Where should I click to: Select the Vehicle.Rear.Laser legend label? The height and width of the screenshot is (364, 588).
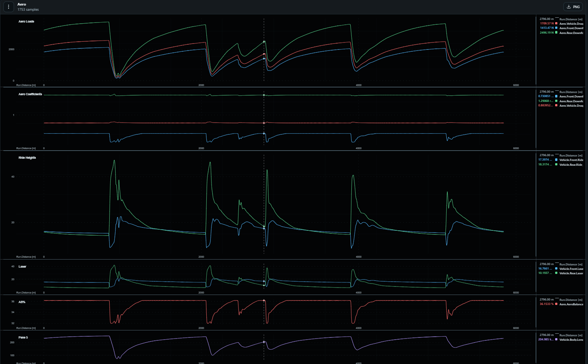[571, 273]
